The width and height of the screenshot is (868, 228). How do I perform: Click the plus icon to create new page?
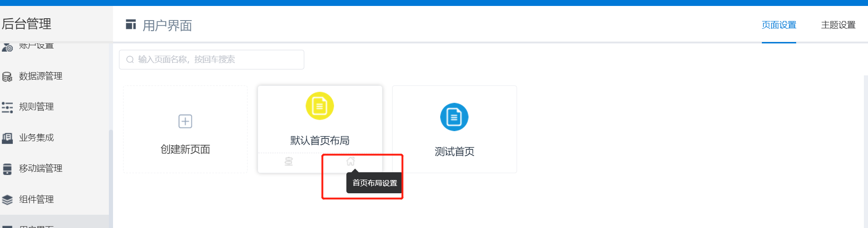pyautogui.click(x=185, y=122)
